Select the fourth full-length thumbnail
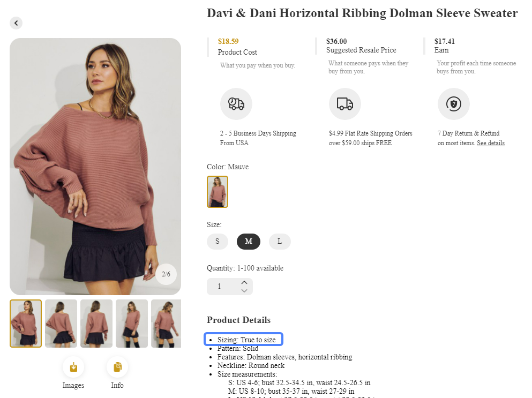The width and height of the screenshot is (532, 398). tap(132, 324)
